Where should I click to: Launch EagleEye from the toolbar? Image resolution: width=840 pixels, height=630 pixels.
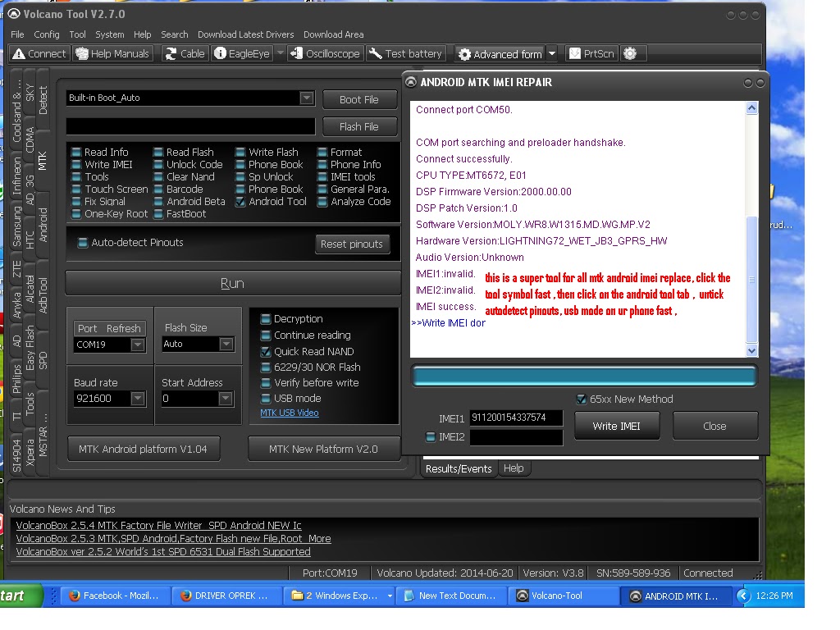tap(243, 53)
